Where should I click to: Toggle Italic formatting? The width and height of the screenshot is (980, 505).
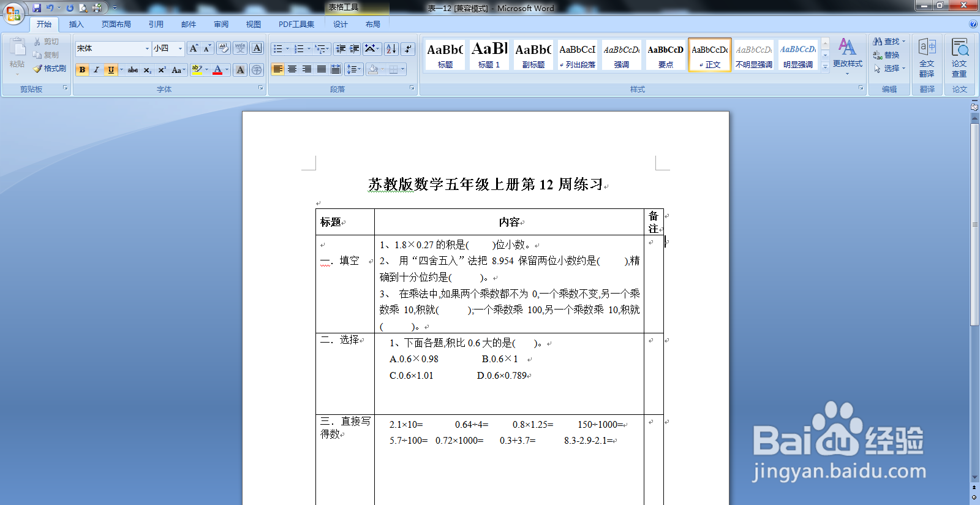coord(96,70)
